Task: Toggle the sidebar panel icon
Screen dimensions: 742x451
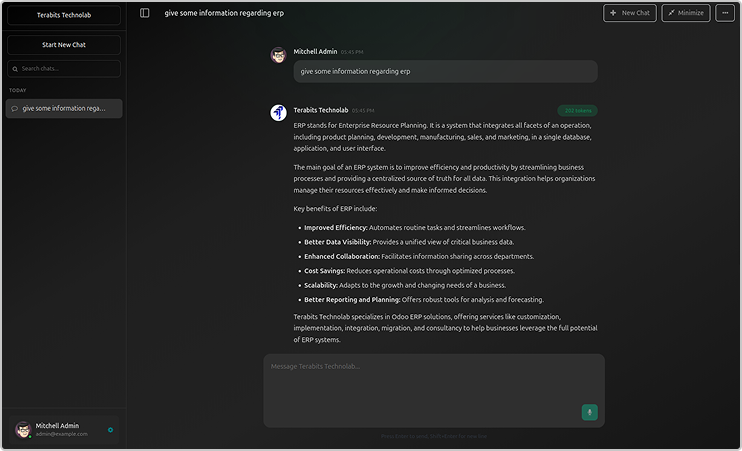Action: point(145,13)
